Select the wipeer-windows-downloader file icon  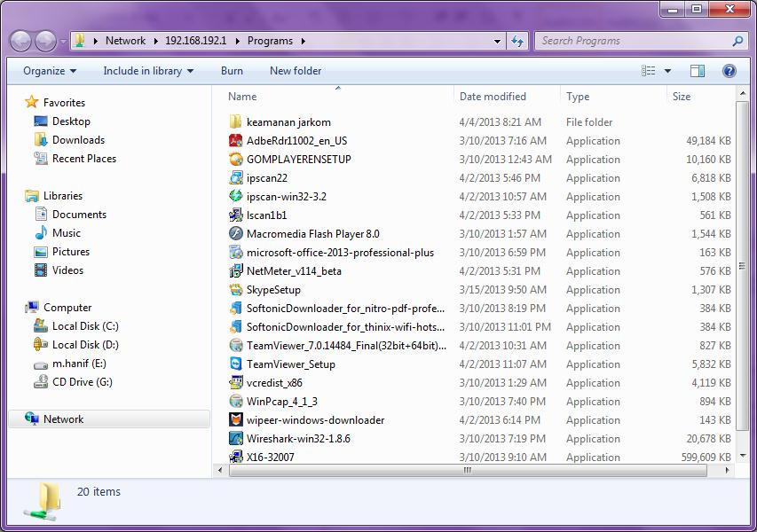click(x=235, y=420)
